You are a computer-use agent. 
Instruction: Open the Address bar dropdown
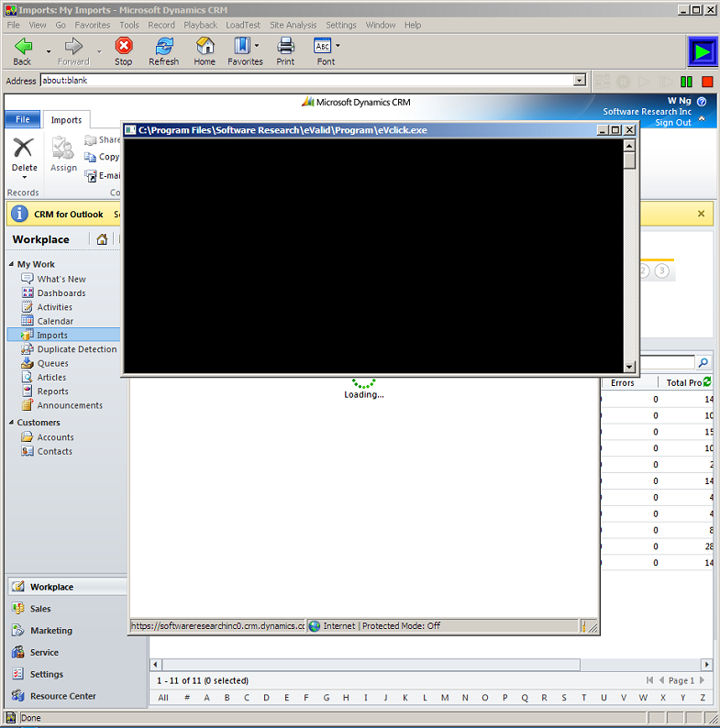point(580,81)
